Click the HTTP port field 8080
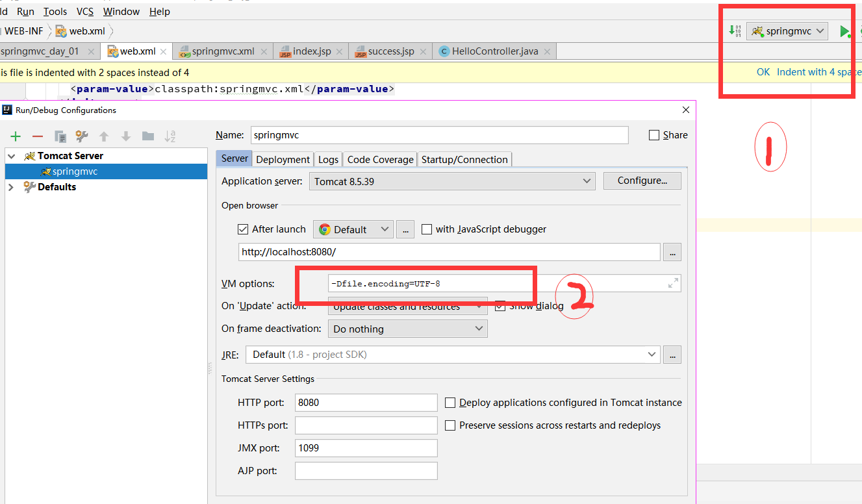Image resolution: width=862 pixels, height=504 pixels. tap(366, 403)
